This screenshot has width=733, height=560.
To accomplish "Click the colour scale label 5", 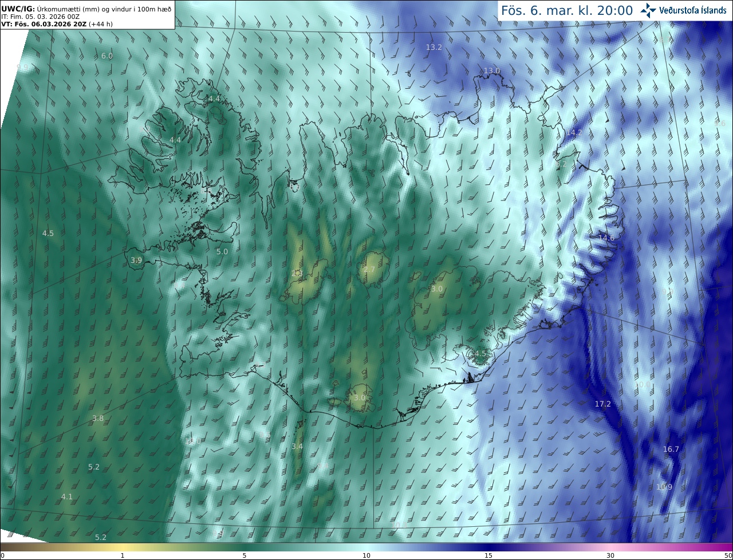I will pos(245,555).
